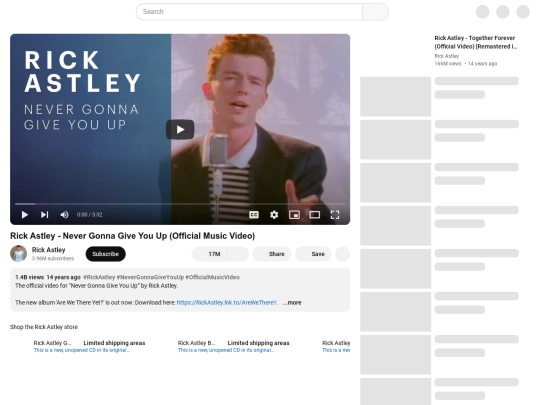Open the Together Forever recommended video
The image size is (540, 405).
point(475,42)
